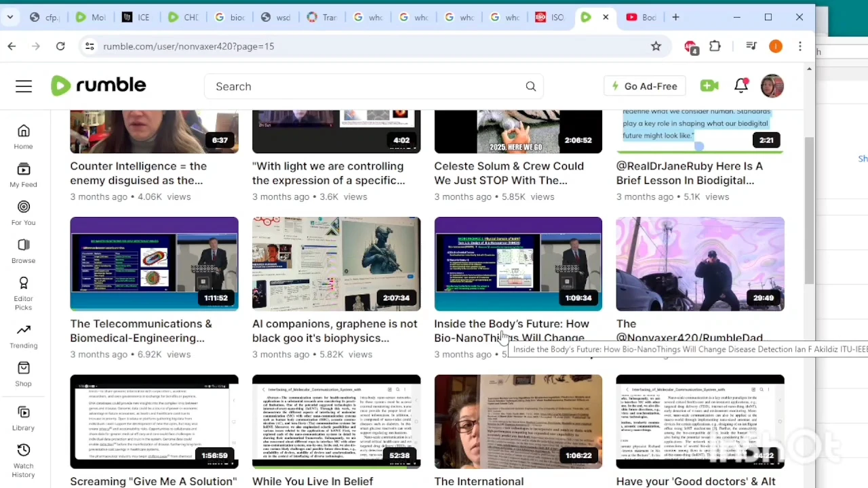Open Trending in sidebar
868x488 pixels.
[x=23, y=335]
